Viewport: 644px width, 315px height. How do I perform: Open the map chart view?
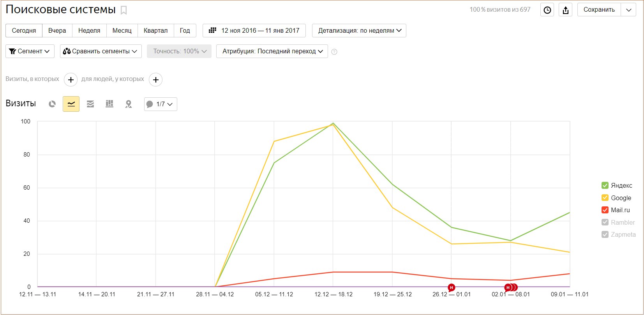pyautogui.click(x=129, y=104)
